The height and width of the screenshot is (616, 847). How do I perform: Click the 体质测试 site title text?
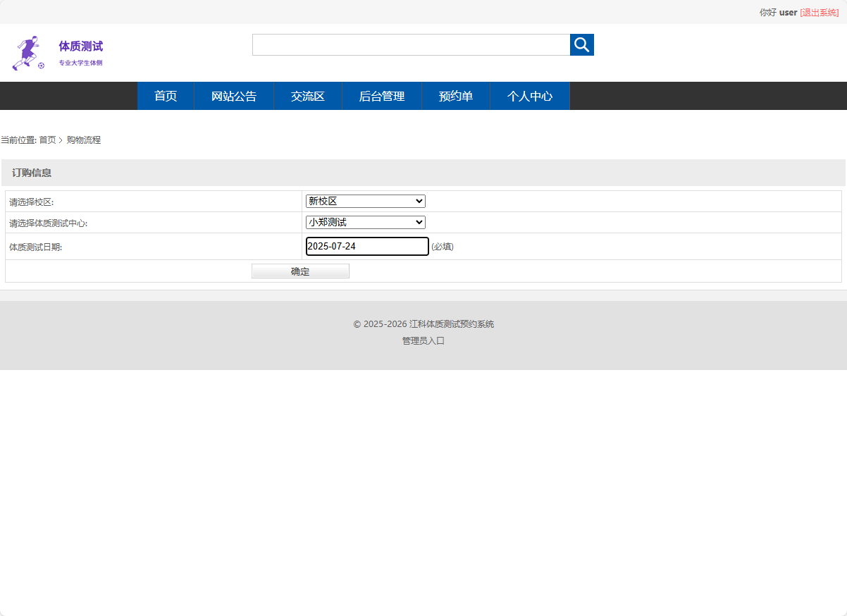tap(81, 47)
